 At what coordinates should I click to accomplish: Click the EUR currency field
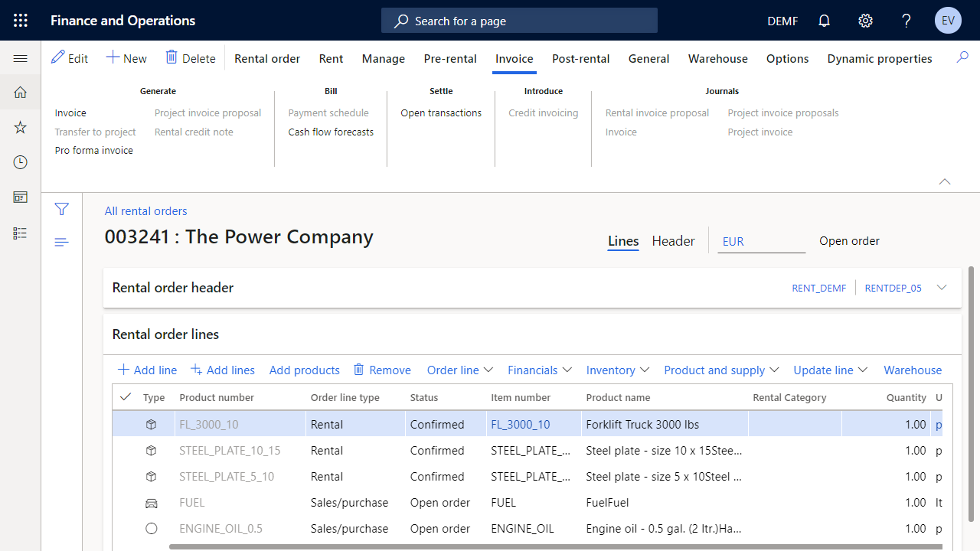click(762, 241)
